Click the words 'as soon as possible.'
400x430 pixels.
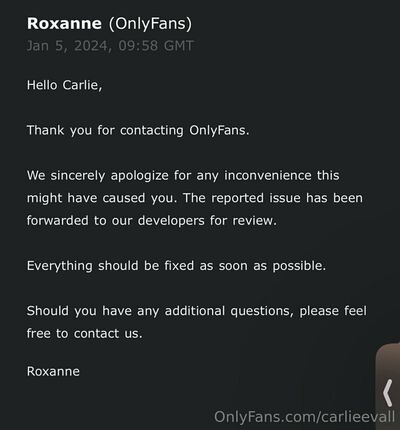263,266
